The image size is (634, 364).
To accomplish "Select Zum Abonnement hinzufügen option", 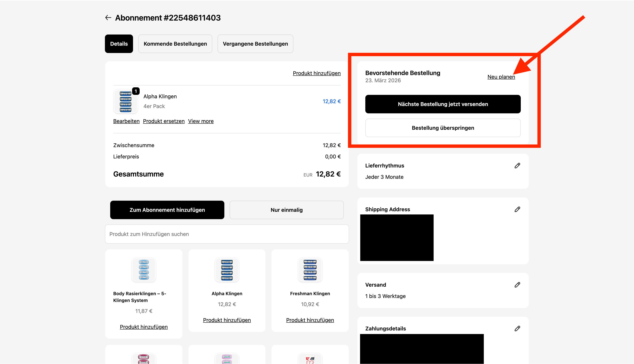I will click(x=167, y=210).
